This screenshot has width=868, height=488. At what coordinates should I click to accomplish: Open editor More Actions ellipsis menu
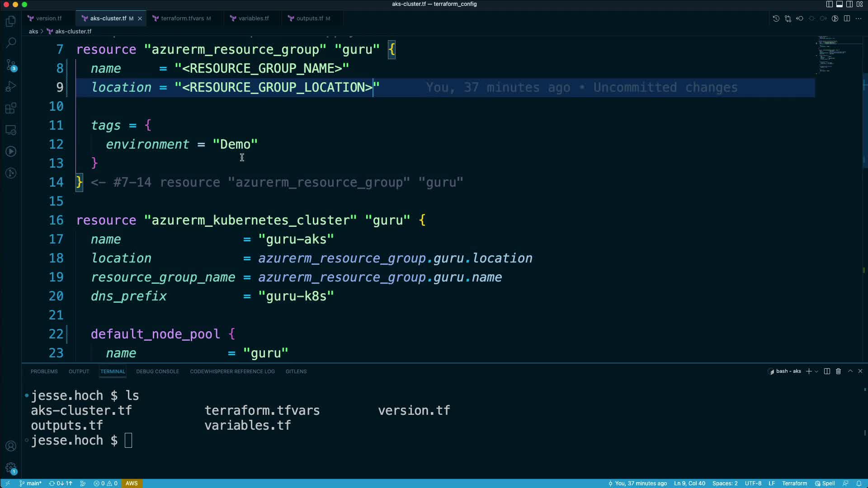[x=859, y=19]
